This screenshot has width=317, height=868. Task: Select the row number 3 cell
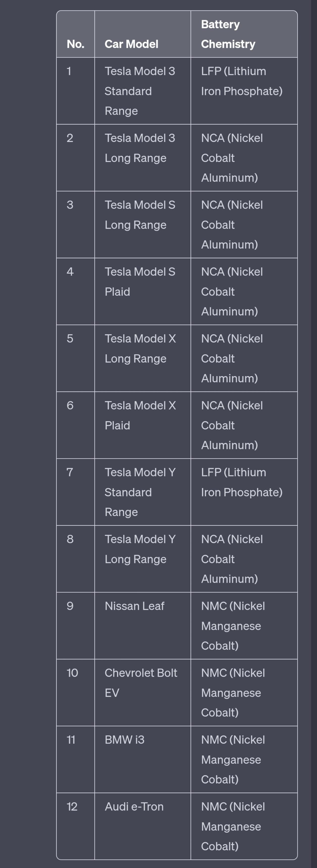click(70, 205)
